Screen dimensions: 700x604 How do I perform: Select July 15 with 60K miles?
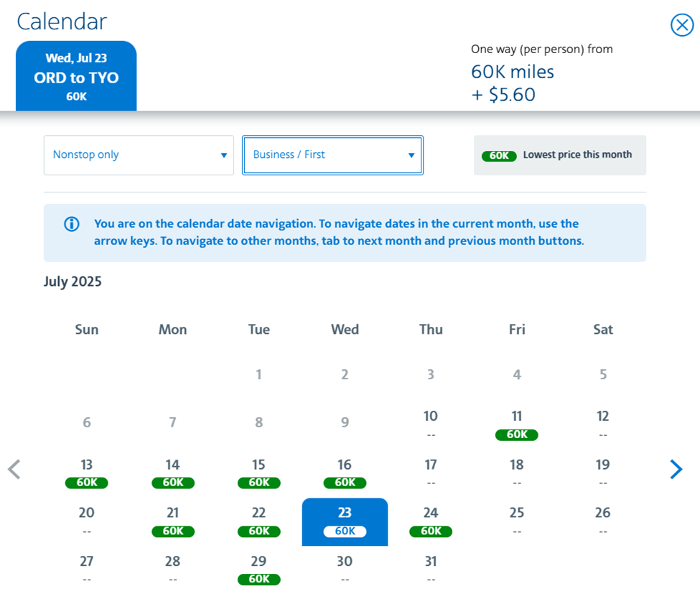pos(258,473)
